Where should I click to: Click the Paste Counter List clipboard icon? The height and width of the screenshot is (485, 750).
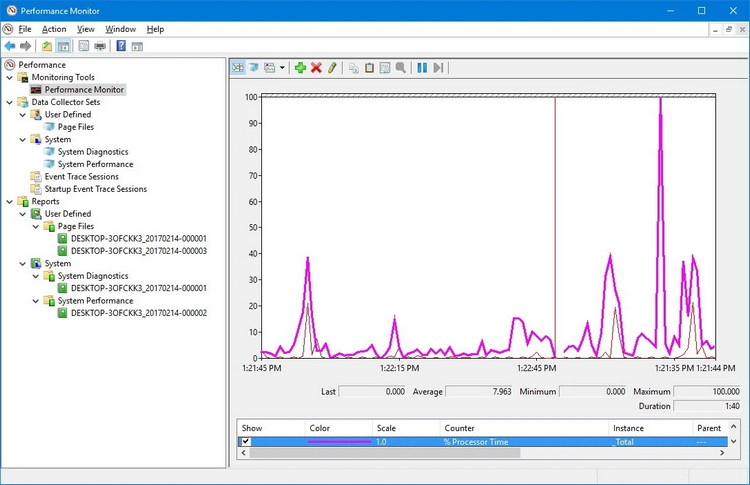(x=370, y=67)
